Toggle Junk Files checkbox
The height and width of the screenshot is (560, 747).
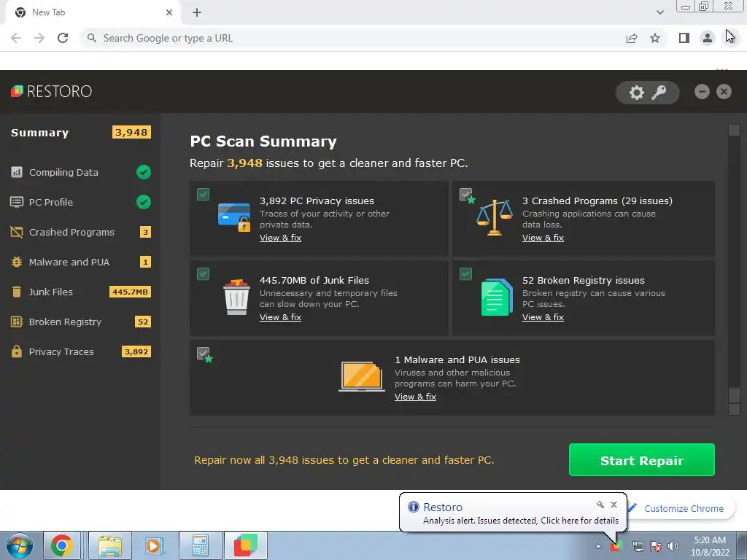[x=203, y=274]
